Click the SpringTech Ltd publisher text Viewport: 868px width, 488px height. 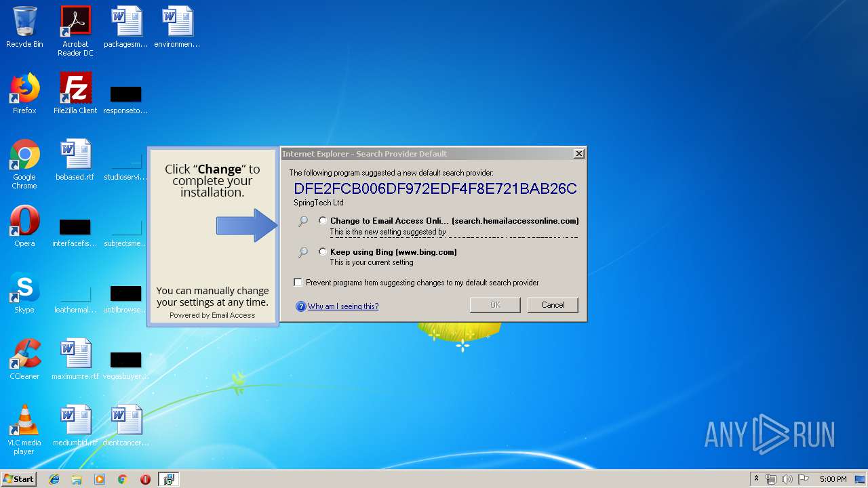click(319, 203)
